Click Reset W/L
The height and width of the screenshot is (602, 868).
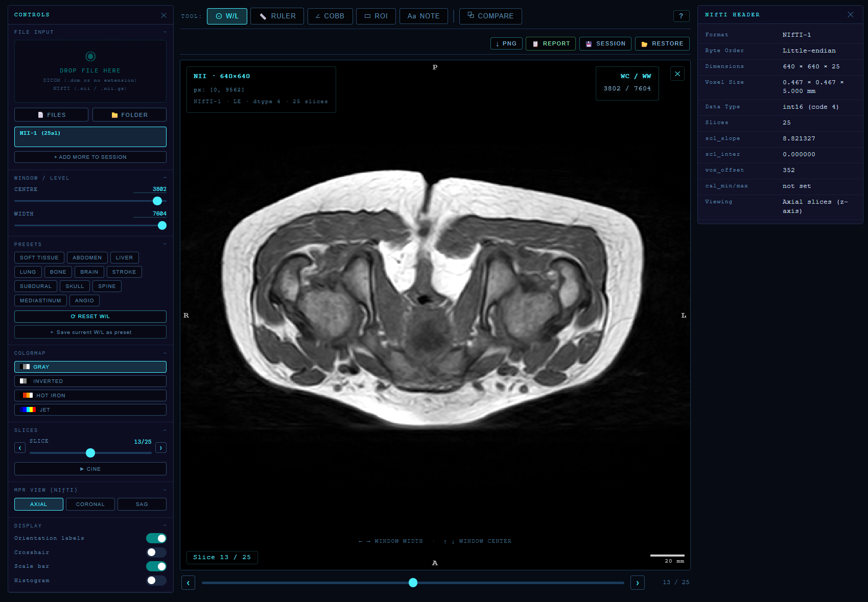click(90, 317)
